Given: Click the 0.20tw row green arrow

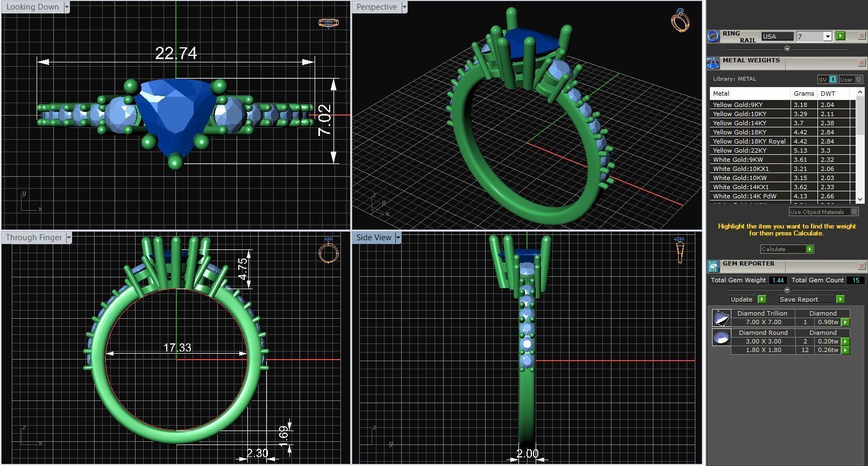Looking at the screenshot, I should pos(845,341).
